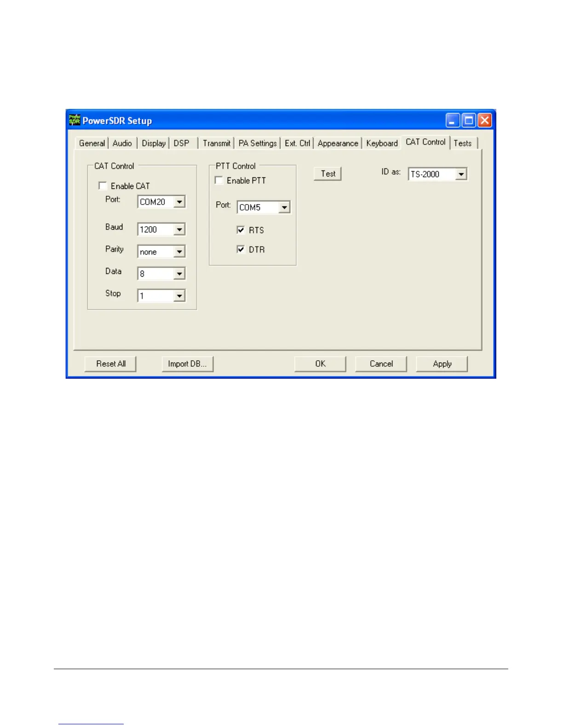Switch to the Appearance tab
The image size is (563, 728).
pos(338,143)
